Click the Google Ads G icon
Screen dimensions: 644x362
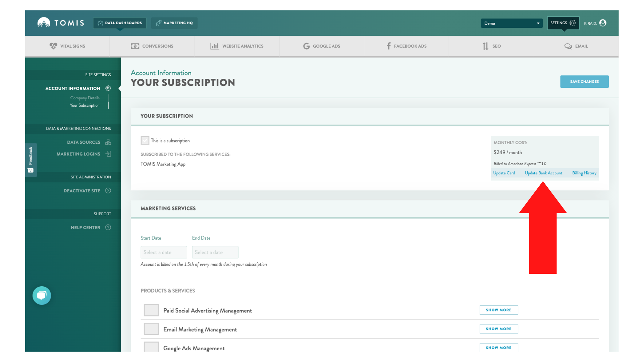coord(306,46)
